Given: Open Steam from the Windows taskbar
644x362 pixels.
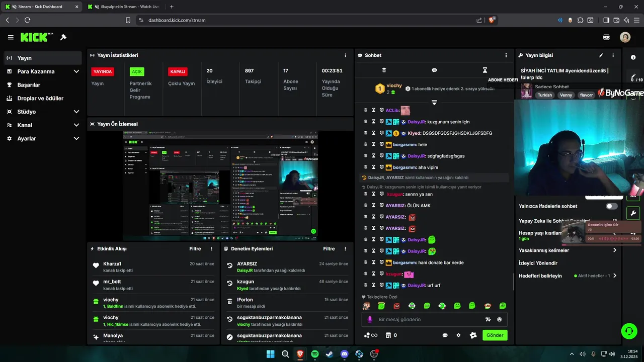Looking at the screenshot, I should (x=330, y=354).
